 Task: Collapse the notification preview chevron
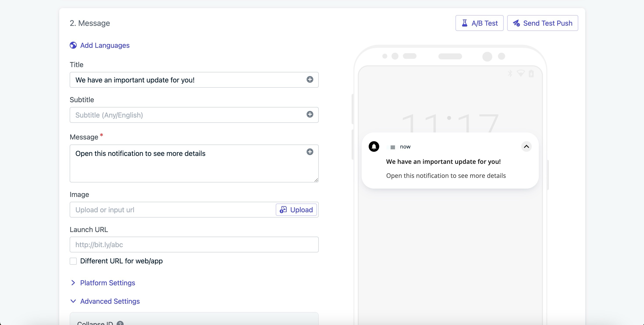tap(526, 147)
